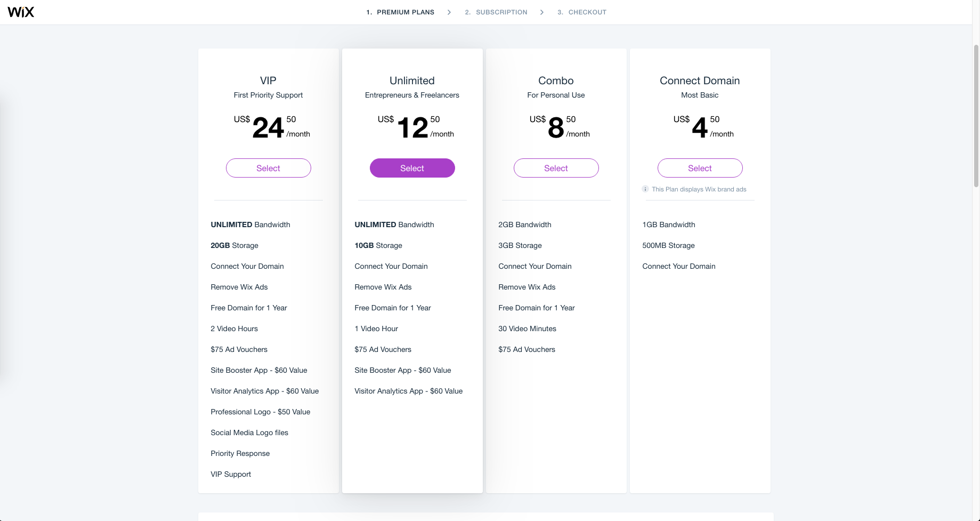Click 'First Priority Support' subtitle
The image size is (980, 521).
(268, 95)
